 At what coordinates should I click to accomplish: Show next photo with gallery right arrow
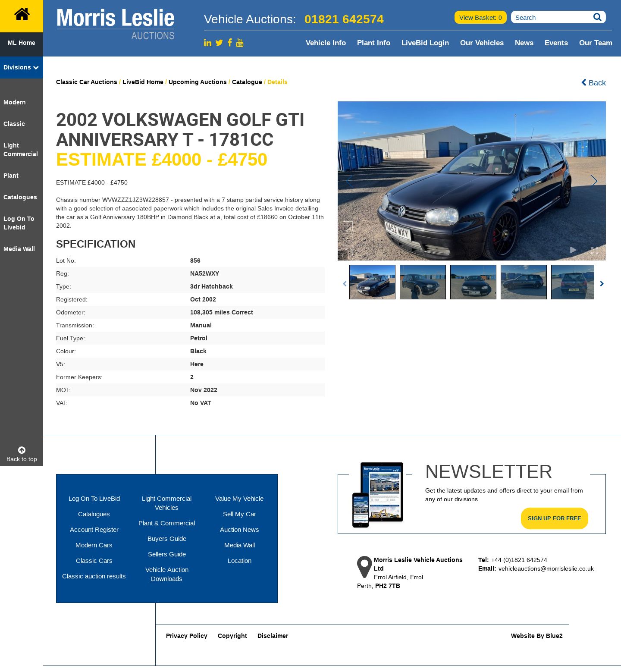(x=594, y=181)
